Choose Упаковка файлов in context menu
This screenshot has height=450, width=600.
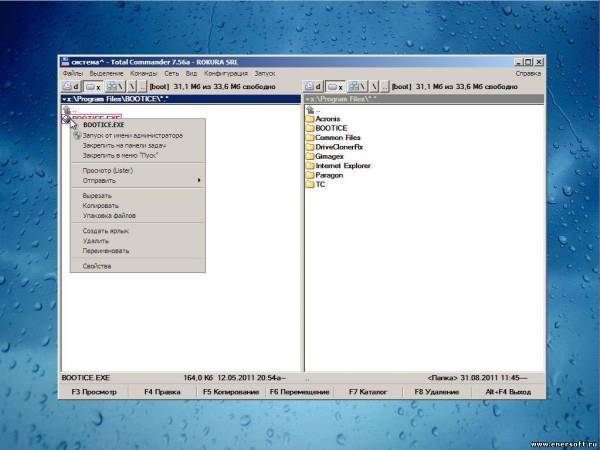[138, 215]
